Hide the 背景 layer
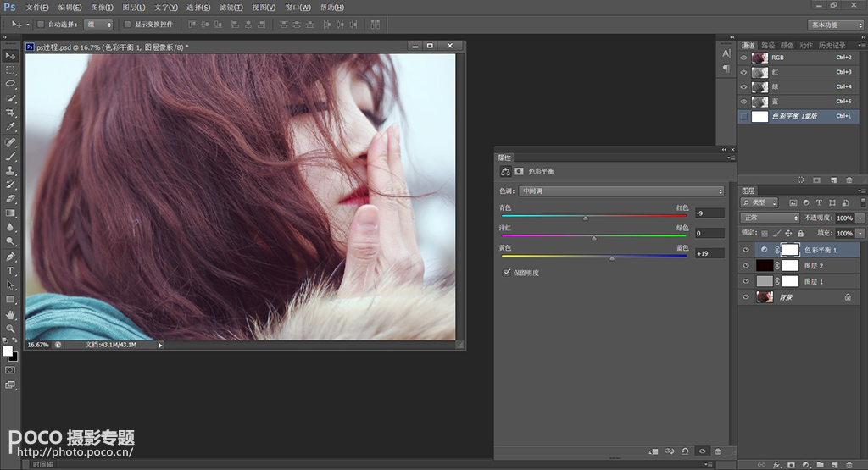 tap(746, 297)
